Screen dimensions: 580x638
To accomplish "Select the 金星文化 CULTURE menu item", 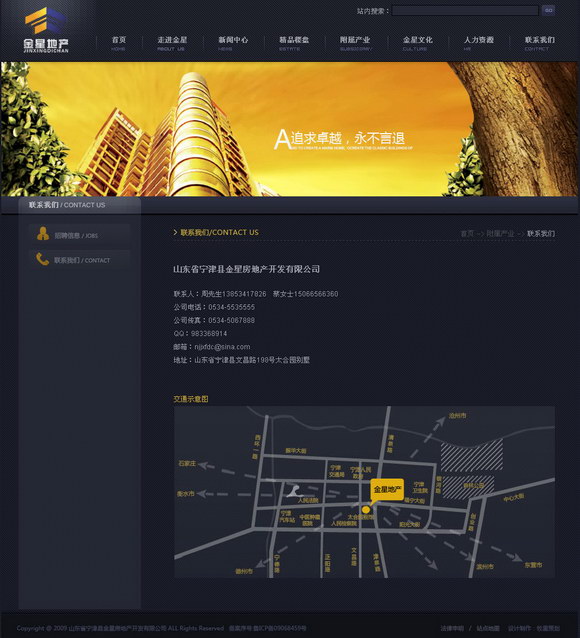I will pos(418,43).
